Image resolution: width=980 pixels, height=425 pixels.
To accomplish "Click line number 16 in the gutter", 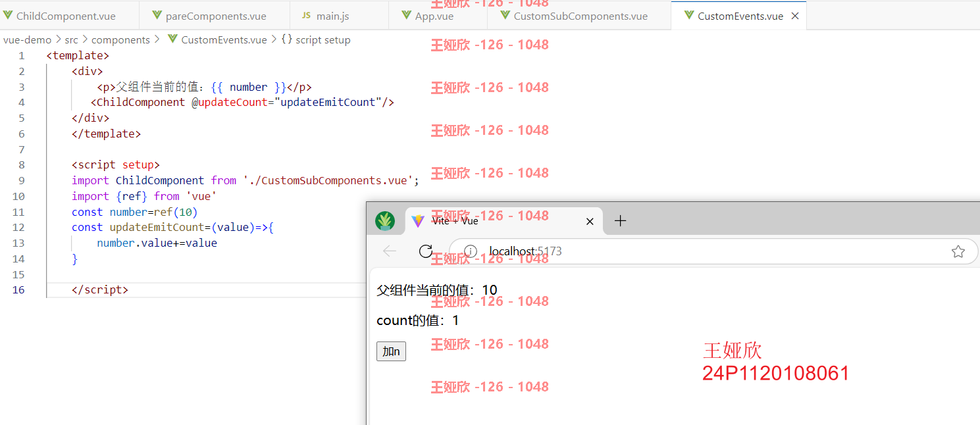I will click(19, 289).
